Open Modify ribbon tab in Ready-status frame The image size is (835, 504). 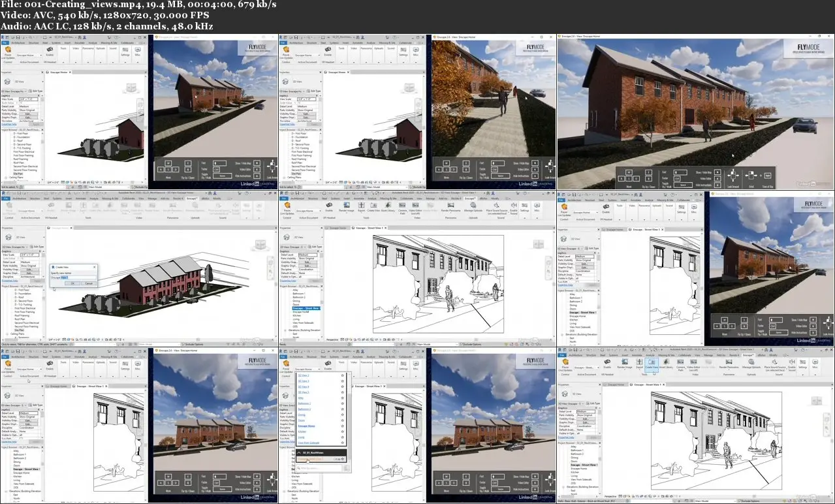(x=495, y=198)
